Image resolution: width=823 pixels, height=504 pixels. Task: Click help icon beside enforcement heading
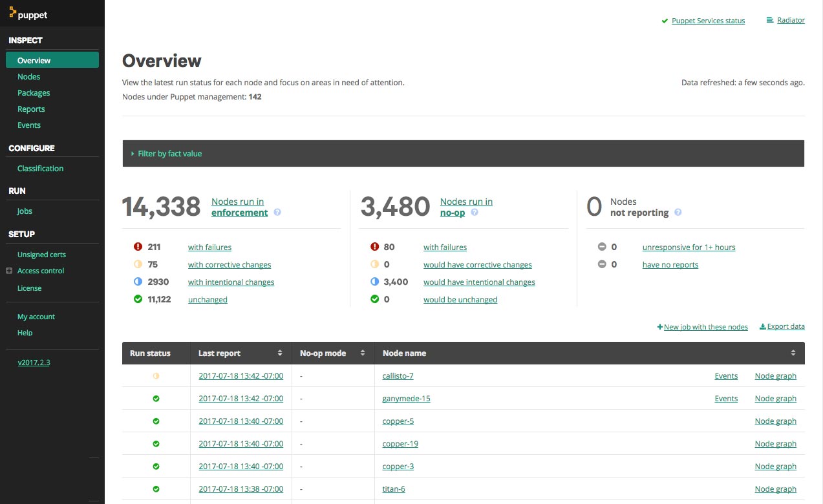point(277,213)
